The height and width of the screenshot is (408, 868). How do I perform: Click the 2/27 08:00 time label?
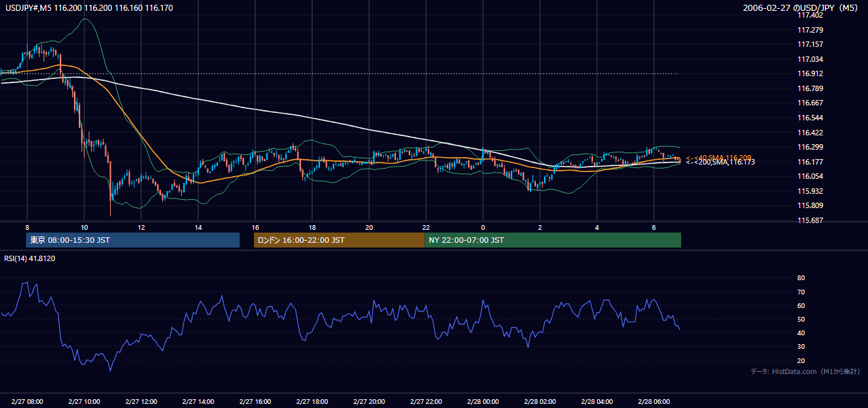(27, 401)
